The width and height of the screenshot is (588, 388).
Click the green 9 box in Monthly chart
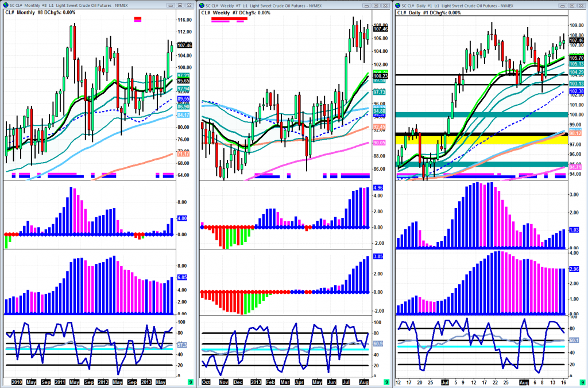coord(191,382)
